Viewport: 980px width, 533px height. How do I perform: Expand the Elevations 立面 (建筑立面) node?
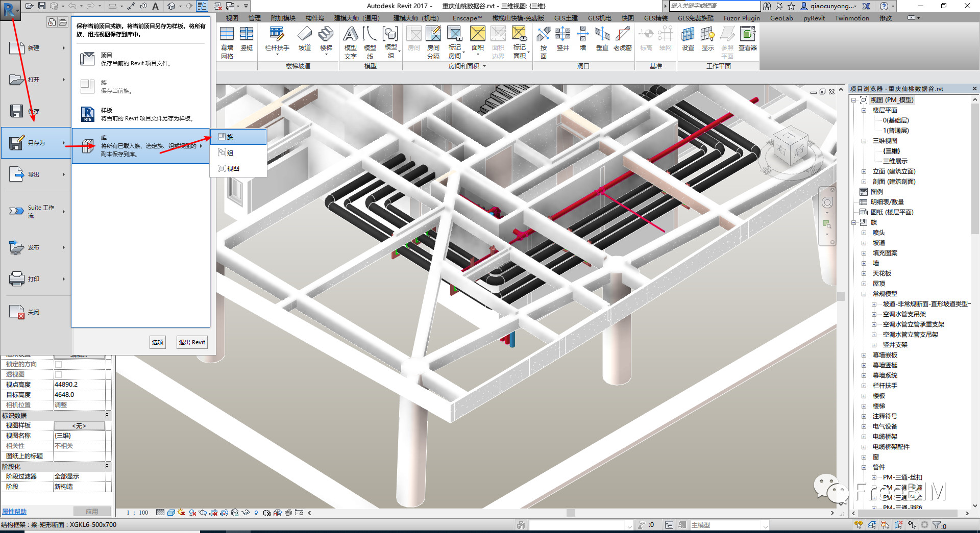(864, 171)
